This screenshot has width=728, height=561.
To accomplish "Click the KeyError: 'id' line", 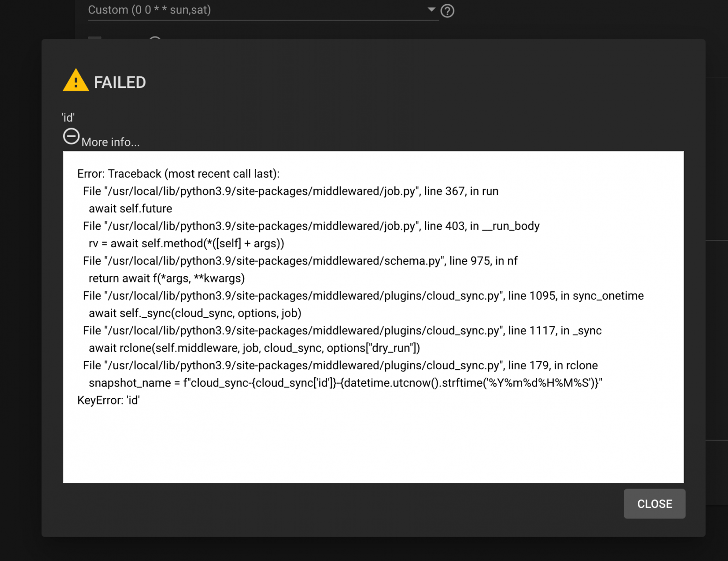I will pyautogui.click(x=108, y=400).
